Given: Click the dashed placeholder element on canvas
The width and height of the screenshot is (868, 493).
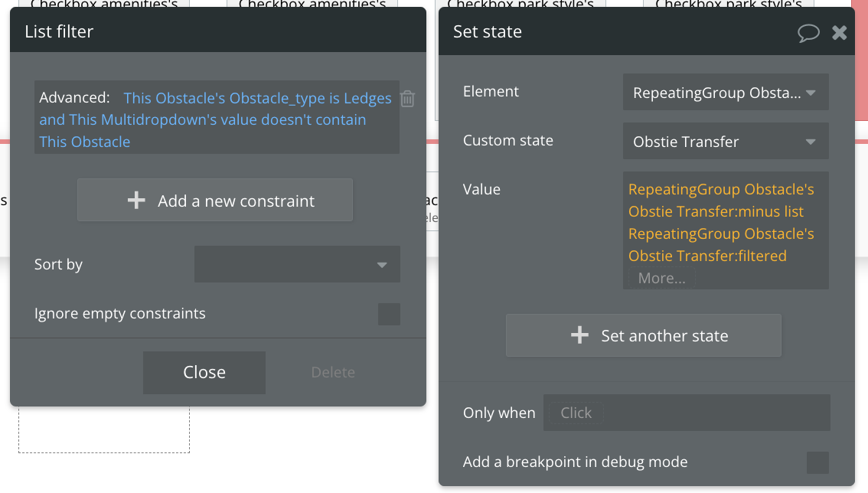Looking at the screenshot, I should tap(103, 429).
